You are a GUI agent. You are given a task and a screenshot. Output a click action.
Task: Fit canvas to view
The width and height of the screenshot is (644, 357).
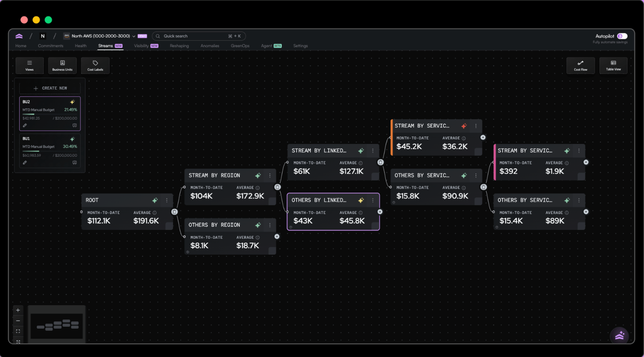click(x=18, y=331)
